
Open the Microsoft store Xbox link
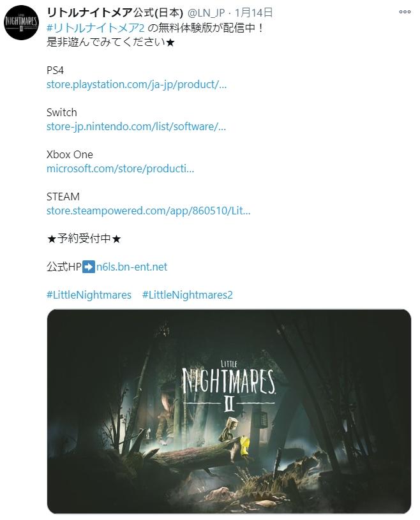click(120, 168)
